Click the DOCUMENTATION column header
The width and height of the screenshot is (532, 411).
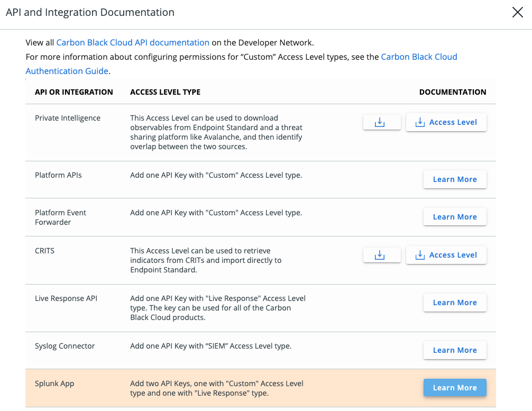click(453, 92)
